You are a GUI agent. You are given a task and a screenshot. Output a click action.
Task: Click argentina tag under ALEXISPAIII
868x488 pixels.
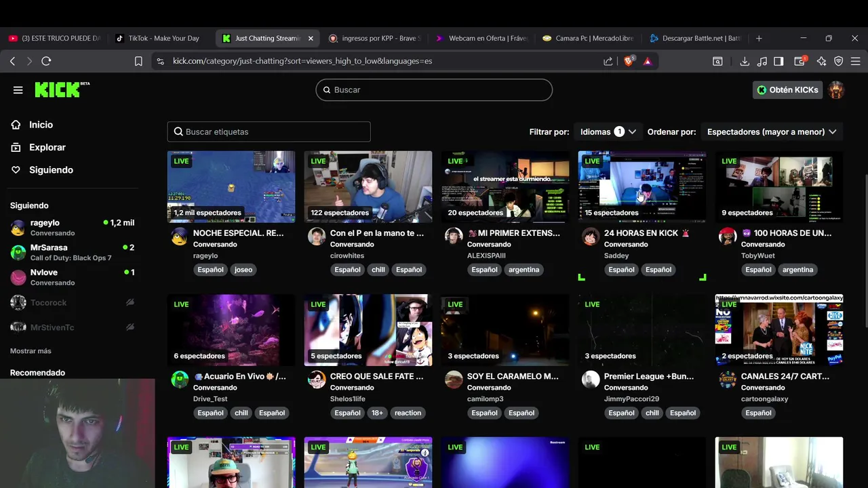(524, 270)
